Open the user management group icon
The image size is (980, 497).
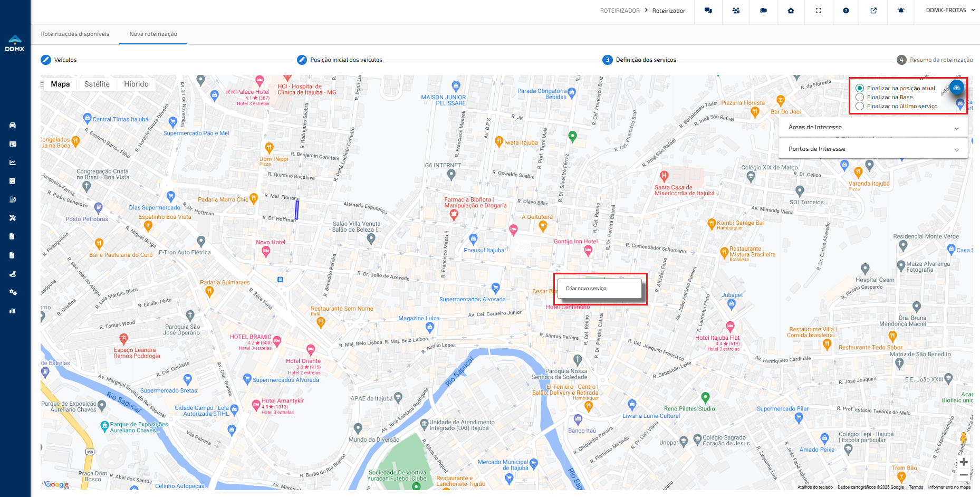pos(736,11)
